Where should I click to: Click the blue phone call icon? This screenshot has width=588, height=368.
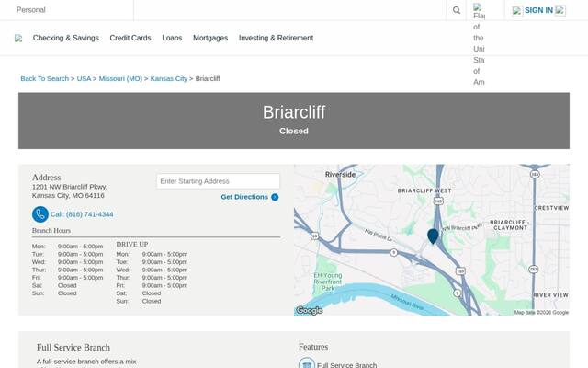click(40, 214)
